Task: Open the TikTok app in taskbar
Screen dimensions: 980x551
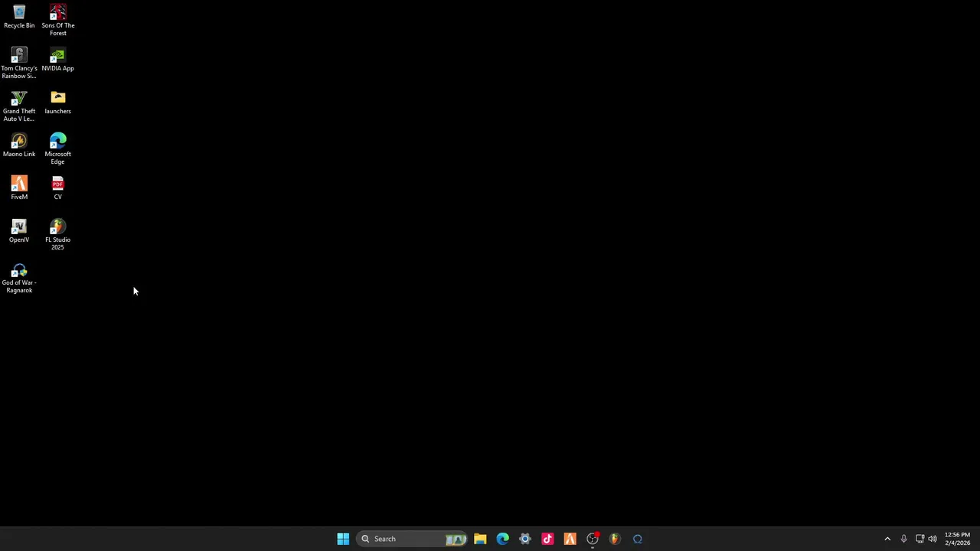Action: 547,539
